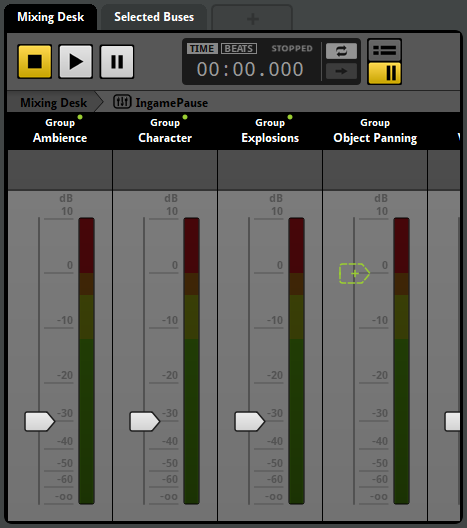The width and height of the screenshot is (467, 528).
Task: Click the Mixing Desk breadcrumb
Action: 53,102
